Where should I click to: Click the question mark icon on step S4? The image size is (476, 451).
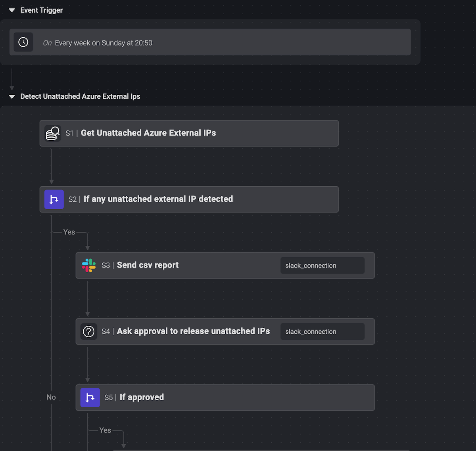click(89, 331)
